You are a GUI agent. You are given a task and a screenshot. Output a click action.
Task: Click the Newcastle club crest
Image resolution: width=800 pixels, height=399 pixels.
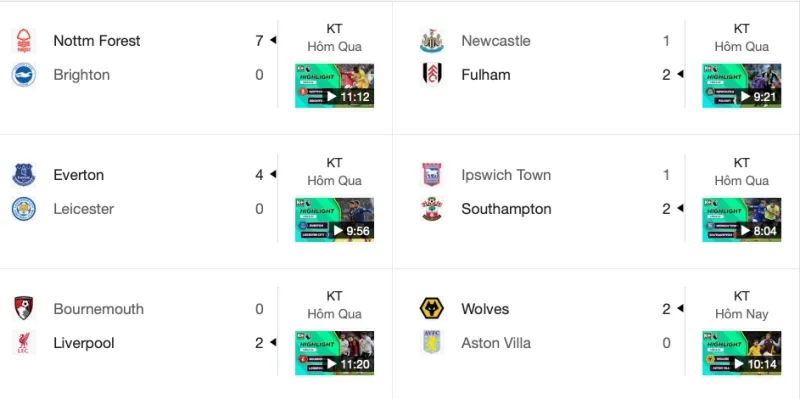(432, 41)
